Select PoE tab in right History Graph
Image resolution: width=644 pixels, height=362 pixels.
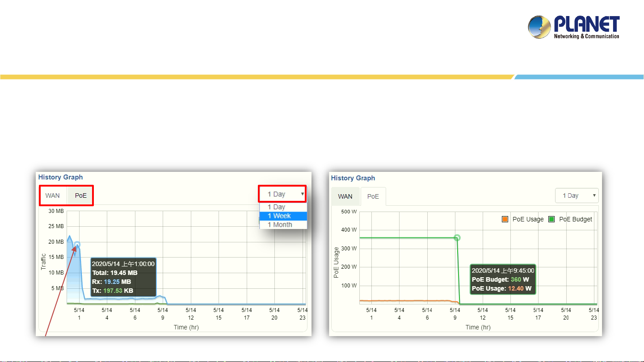coord(373,196)
